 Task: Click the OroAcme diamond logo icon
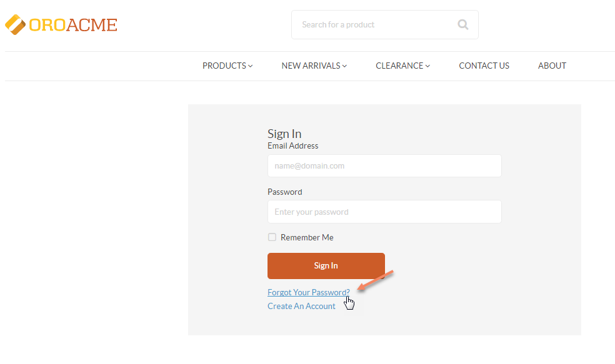coord(15,25)
